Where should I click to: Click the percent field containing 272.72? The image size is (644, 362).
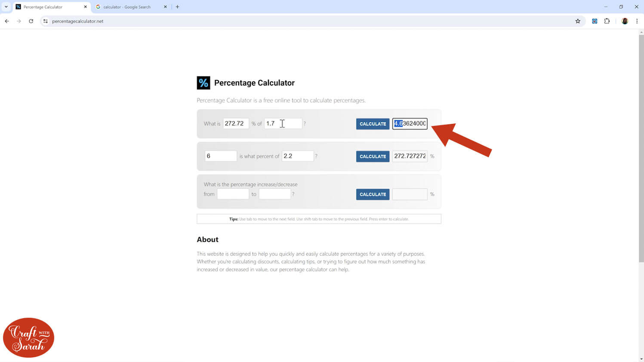click(236, 123)
